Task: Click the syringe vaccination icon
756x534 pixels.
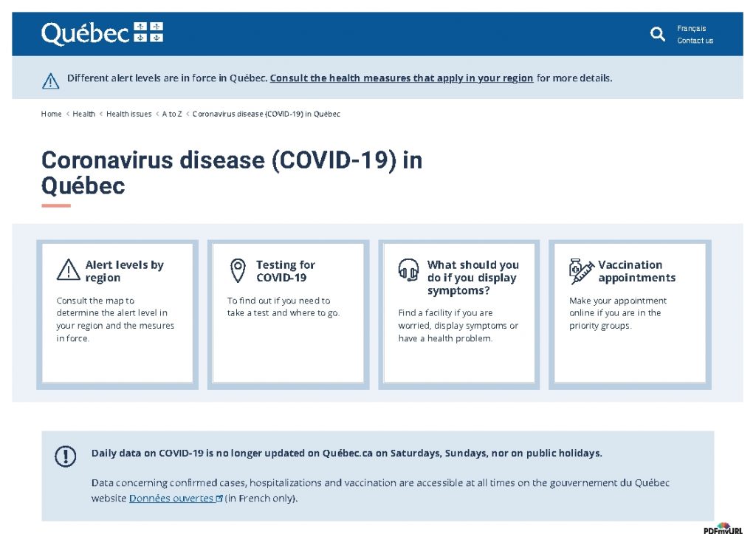Action: click(581, 271)
